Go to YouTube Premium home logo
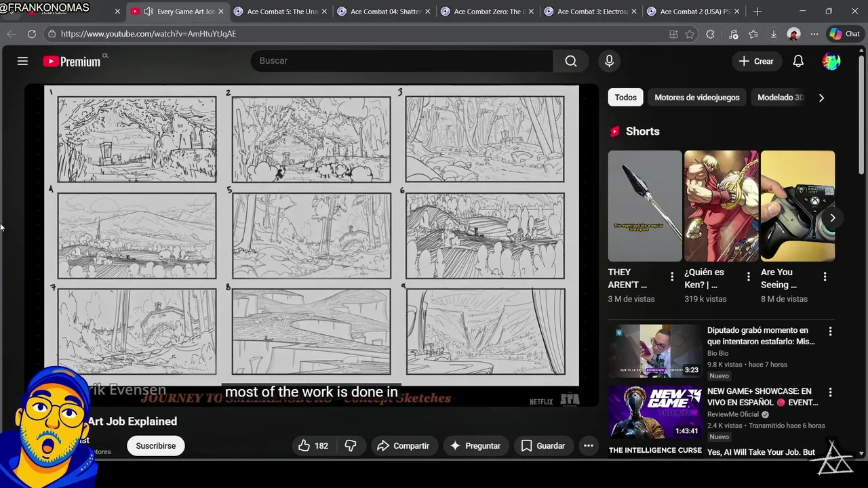The height and width of the screenshot is (488, 868). point(72,61)
